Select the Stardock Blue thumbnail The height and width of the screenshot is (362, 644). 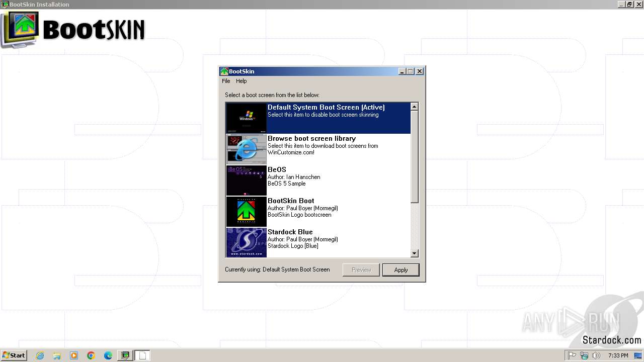(x=246, y=242)
